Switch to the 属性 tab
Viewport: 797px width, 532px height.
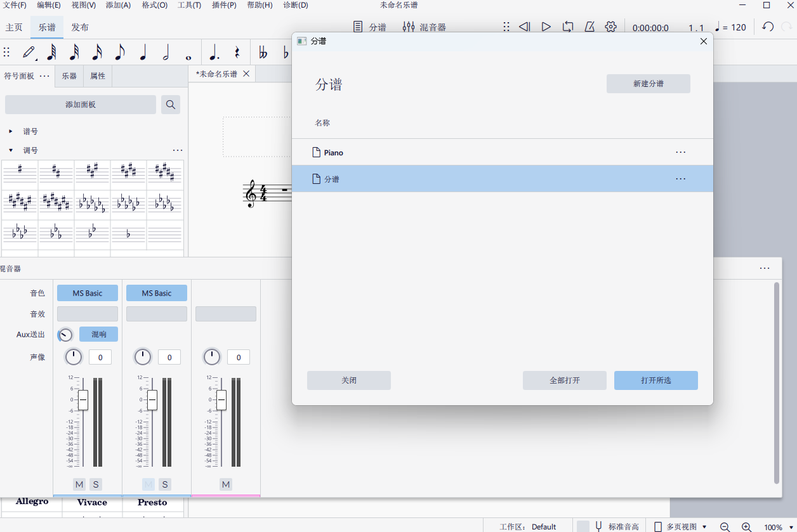98,76
